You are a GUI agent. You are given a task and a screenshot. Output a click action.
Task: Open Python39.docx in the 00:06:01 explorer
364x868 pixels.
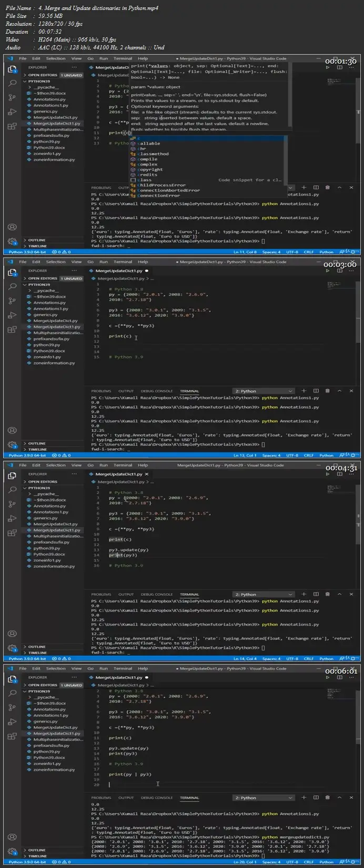pos(49,758)
